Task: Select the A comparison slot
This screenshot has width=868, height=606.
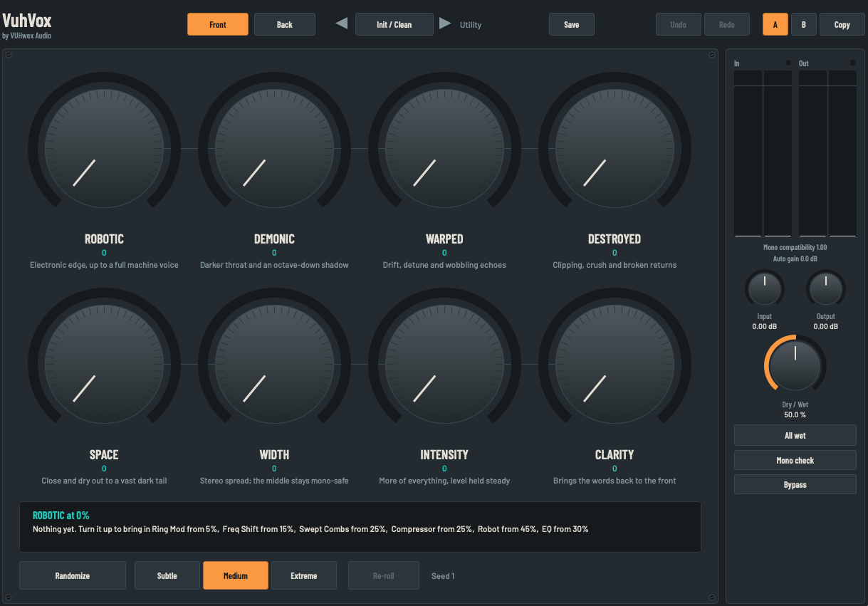Action: click(x=775, y=24)
